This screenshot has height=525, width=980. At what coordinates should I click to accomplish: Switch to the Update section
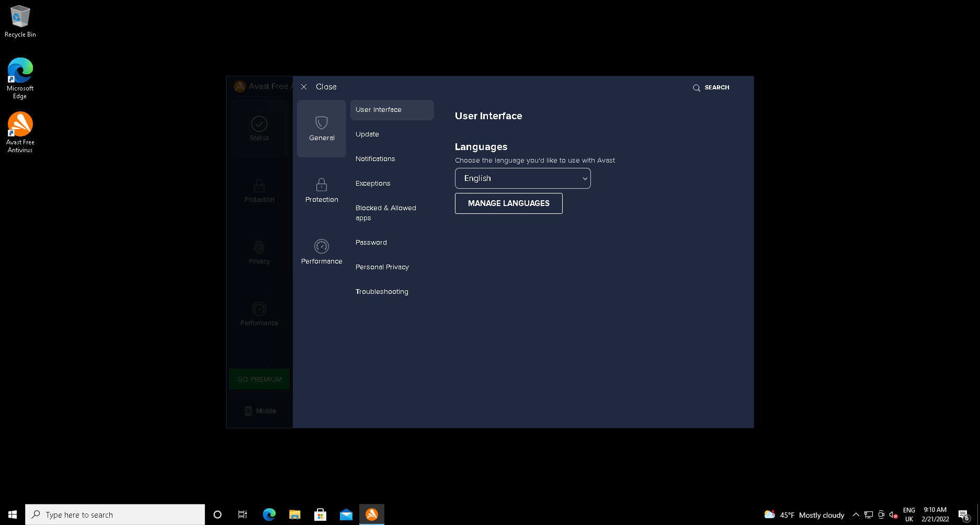pos(392,134)
